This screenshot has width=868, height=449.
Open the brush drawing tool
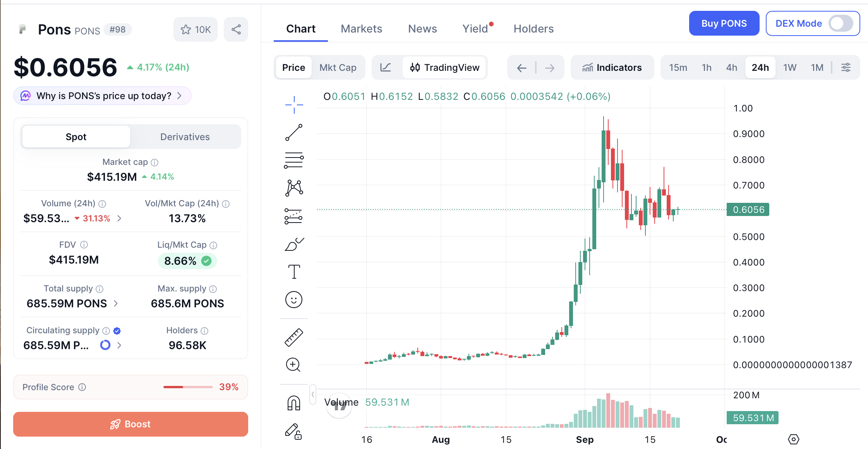[294, 244]
